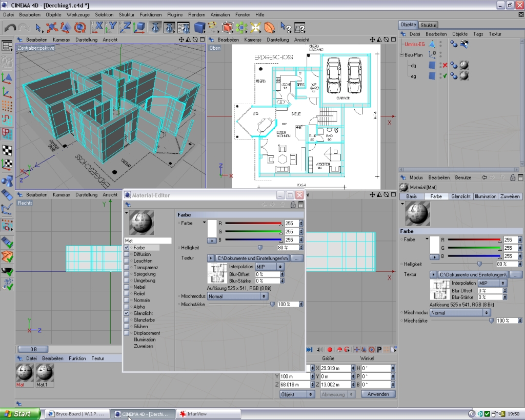
Task: Click the padlock icon in the Material-Editor header
Action: (293, 205)
